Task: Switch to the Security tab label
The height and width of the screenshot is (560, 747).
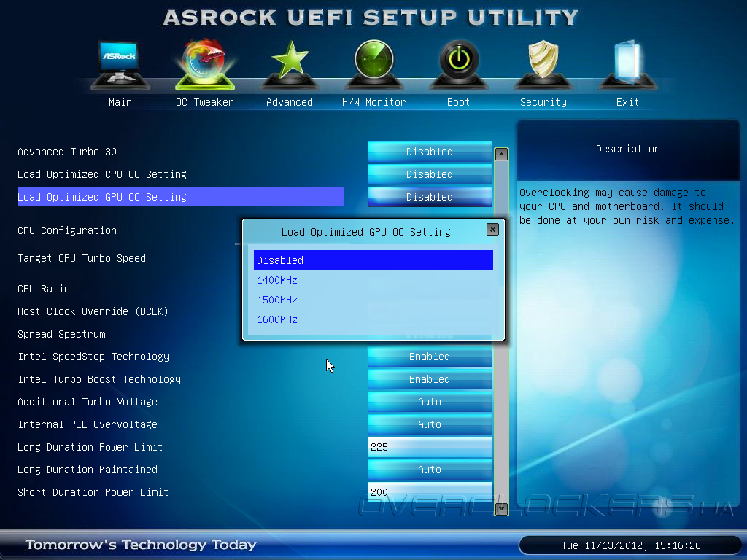Action: pos(543,102)
